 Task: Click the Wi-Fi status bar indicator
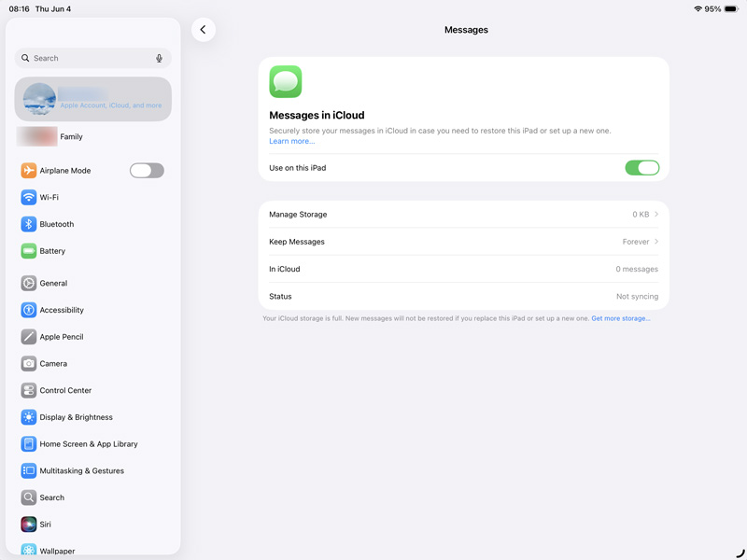[x=698, y=8]
